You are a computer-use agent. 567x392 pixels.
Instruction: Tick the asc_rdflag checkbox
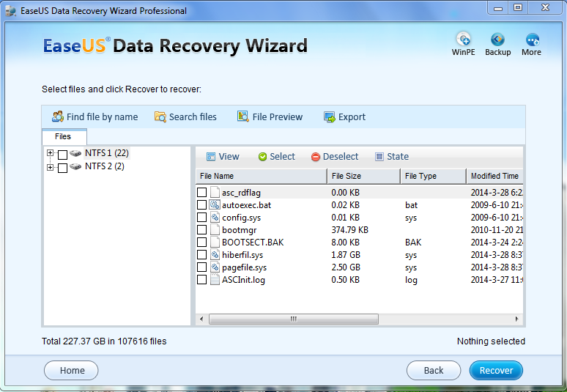pyautogui.click(x=201, y=193)
